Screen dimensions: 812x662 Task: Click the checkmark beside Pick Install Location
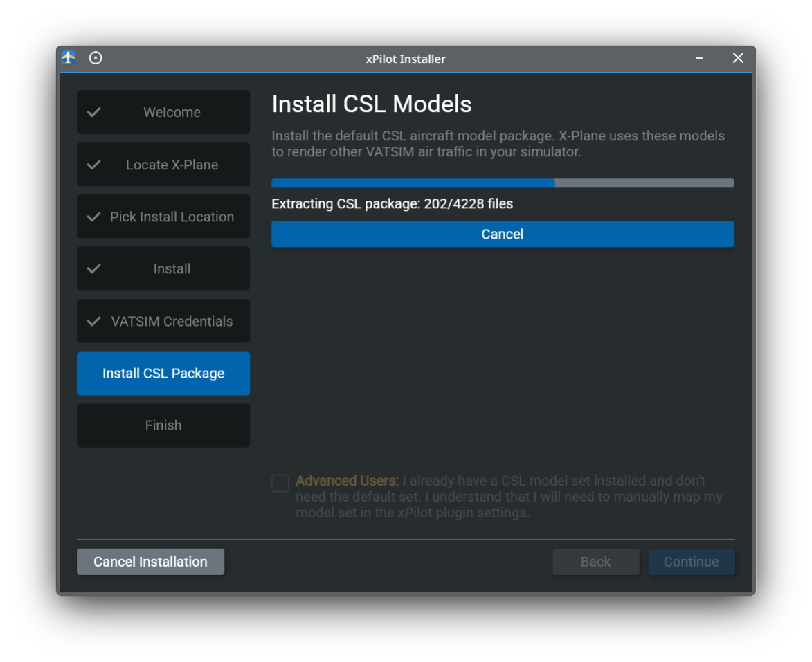click(x=94, y=217)
